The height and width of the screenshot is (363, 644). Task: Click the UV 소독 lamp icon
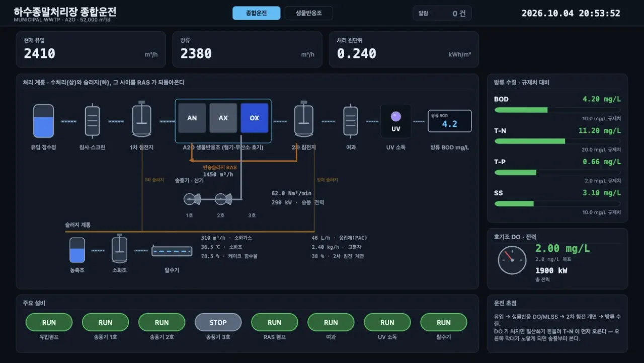396,121
